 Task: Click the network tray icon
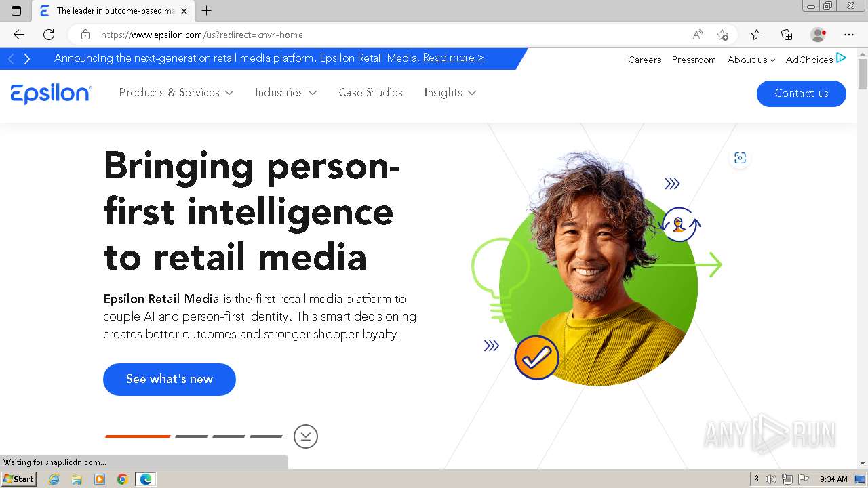click(x=787, y=479)
